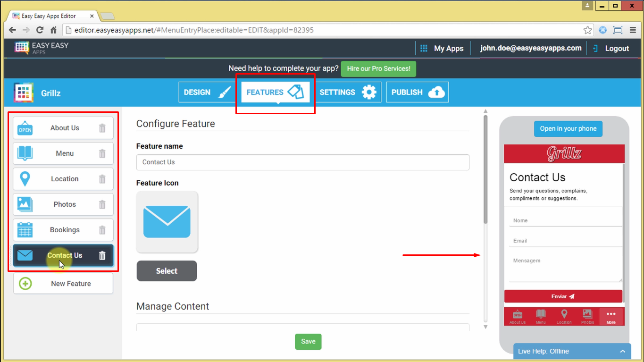Open the Settings tab
Image resolution: width=644 pixels, height=362 pixels.
(x=348, y=92)
